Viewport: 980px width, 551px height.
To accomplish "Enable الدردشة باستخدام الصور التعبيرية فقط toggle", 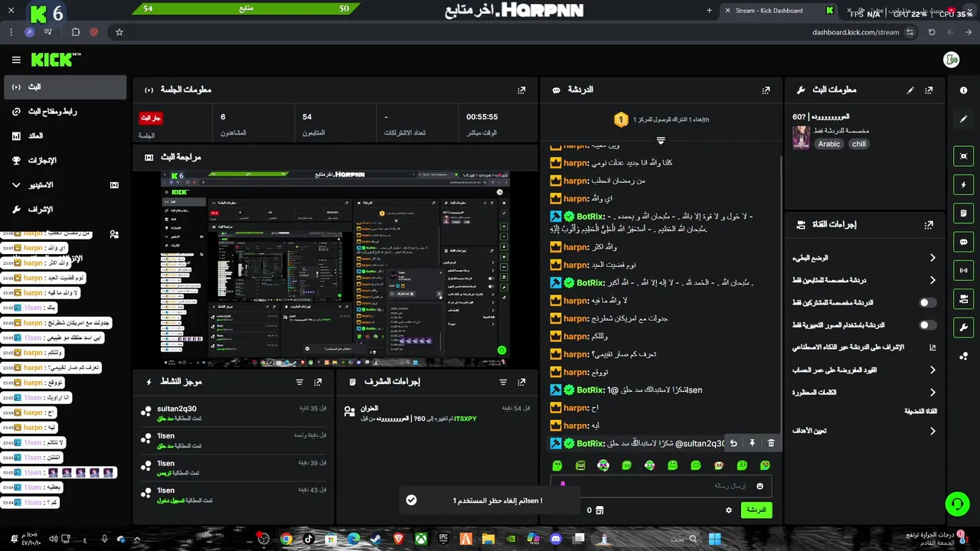I will 927,325.
